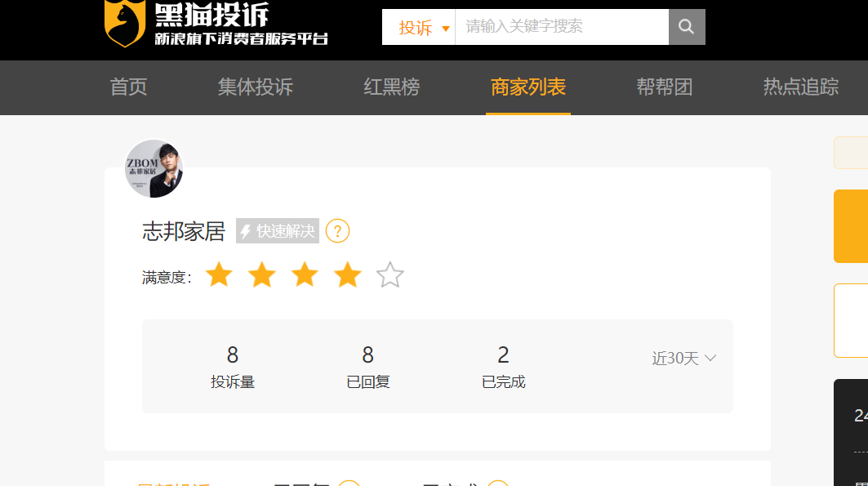Select the first satisfaction star
Viewport: 868px width, 486px height.
219,275
